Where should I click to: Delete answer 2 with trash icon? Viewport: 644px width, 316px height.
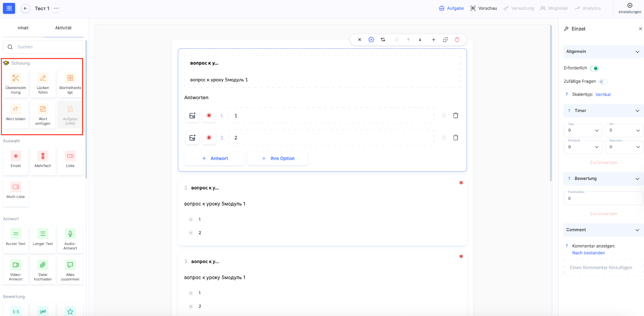click(456, 138)
